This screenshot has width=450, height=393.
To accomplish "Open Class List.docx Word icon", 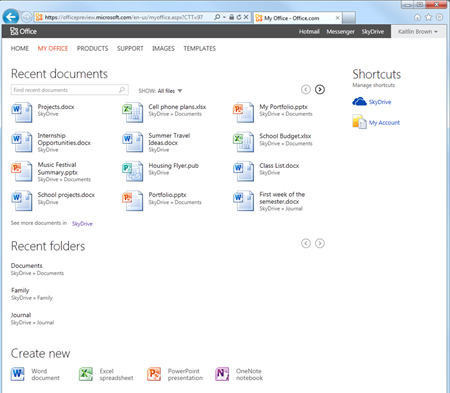I will 244,171.
